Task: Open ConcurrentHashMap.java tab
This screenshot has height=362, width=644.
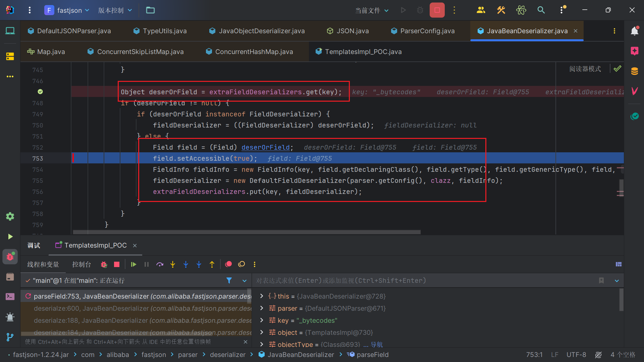Action: [250, 52]
